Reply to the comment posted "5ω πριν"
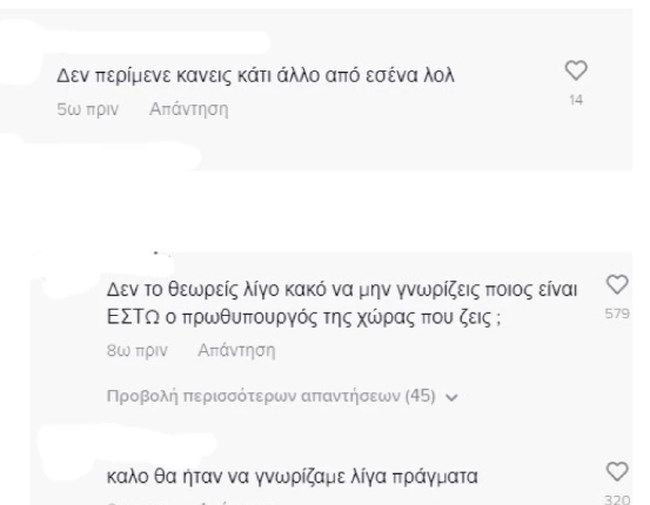Image resolution: width=650 pixels, height=505 pixels. pos(188,109)
